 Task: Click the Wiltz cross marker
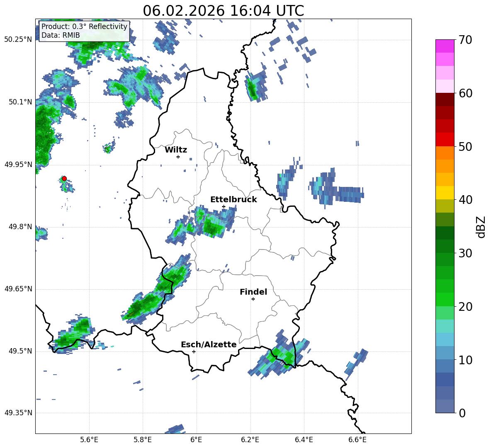[x=178, y=157]
